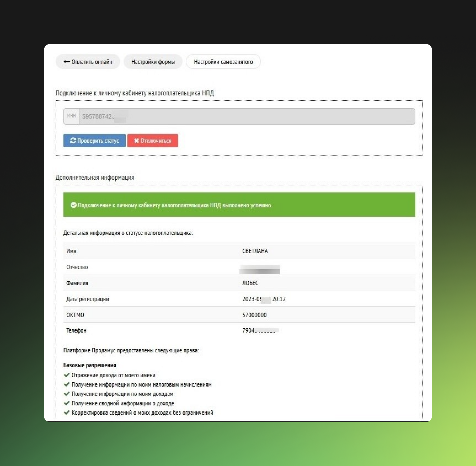This screenshot has width=476, height=466.
Task: Click the ОКТМО value 57000000
Action: (254, 315)
